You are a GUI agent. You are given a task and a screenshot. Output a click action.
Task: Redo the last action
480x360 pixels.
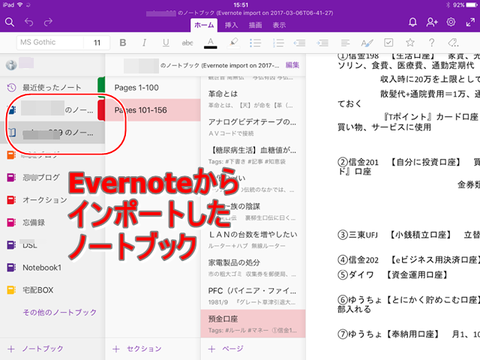(x=48, y=22)
